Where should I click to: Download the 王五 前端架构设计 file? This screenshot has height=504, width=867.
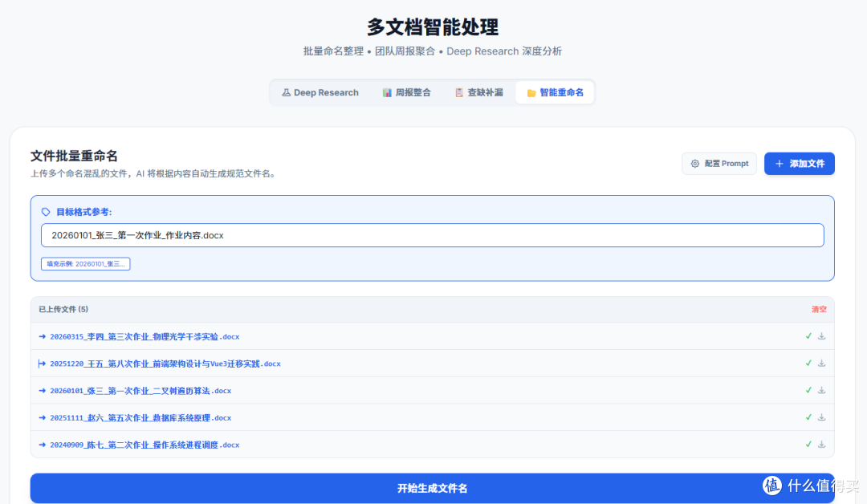coord(822,363)
